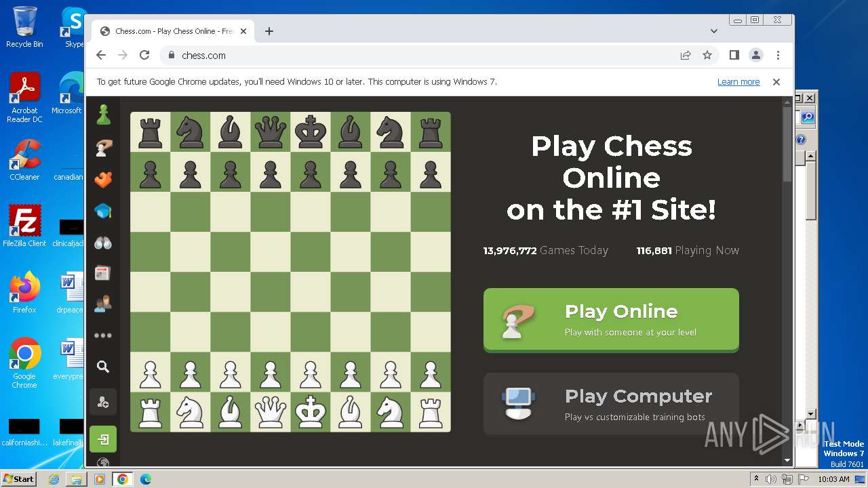Dismiss Chrome update notification bar
This screenshot has height=488, width=868.
pos(776,82)
